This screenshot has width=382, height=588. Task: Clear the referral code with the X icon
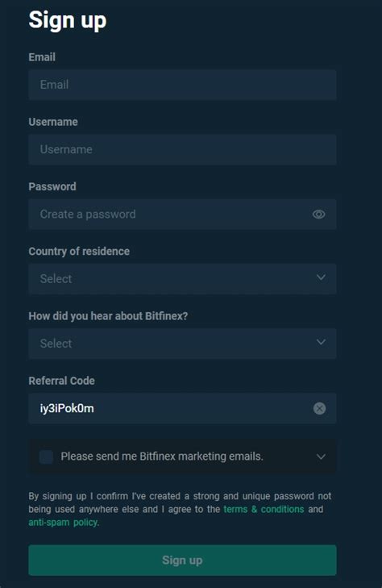pos(319,408)
